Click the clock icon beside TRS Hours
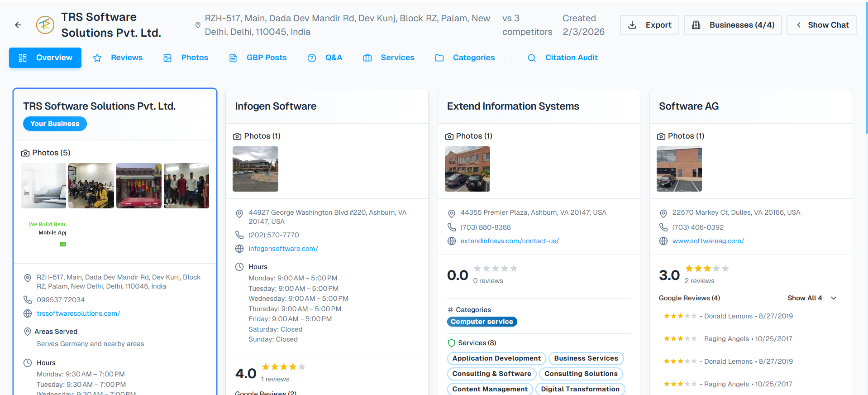The height and width of the screenshot is (395, 868). point(28,363)
